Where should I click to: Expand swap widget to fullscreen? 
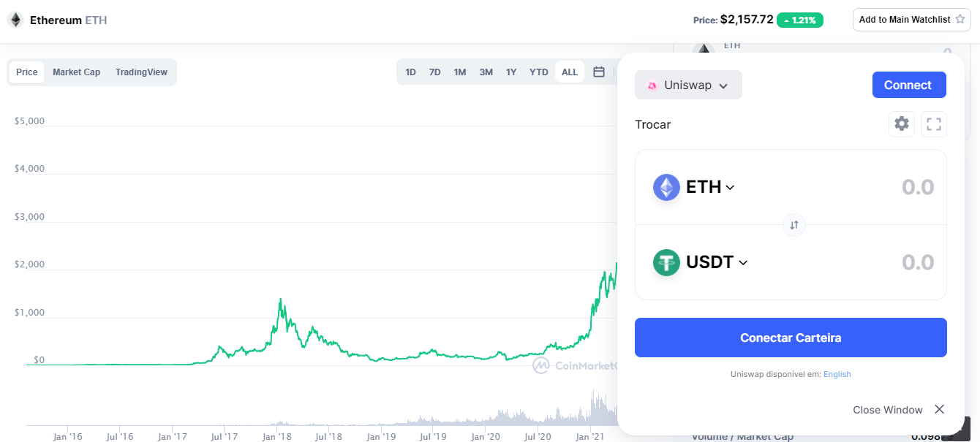coord(933,124)
